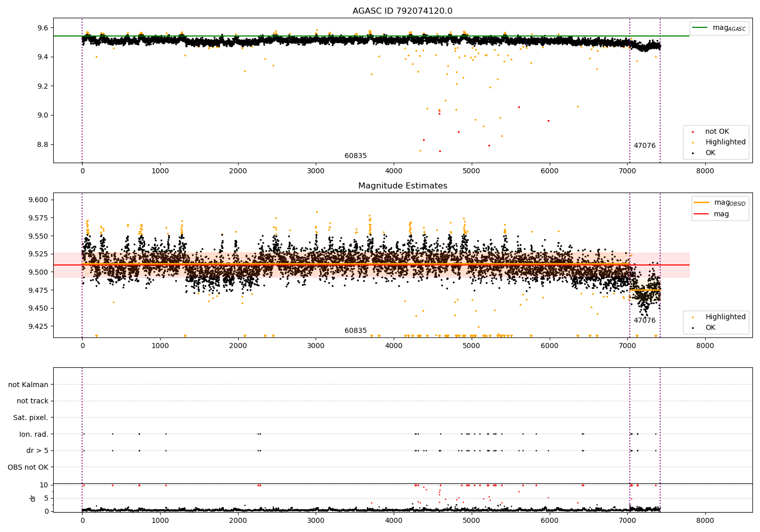Click the 'not track' row label

pos(32,401)
